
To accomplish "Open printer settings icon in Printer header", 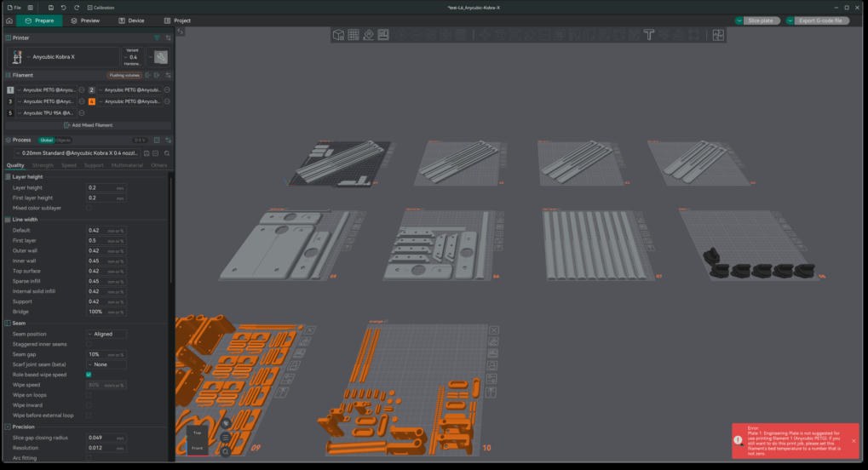I will point(169,37).
